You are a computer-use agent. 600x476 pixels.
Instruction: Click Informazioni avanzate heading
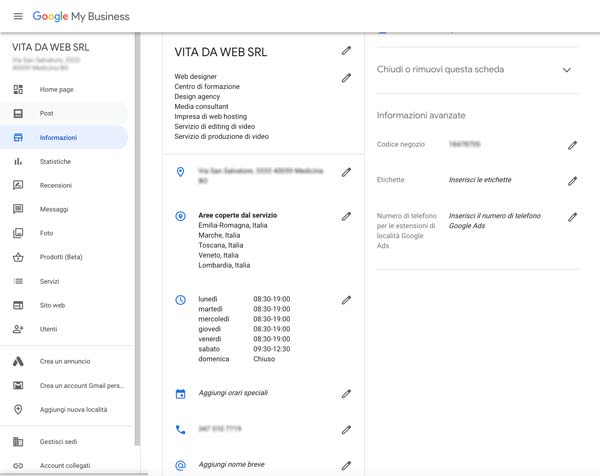coord(421,116)
